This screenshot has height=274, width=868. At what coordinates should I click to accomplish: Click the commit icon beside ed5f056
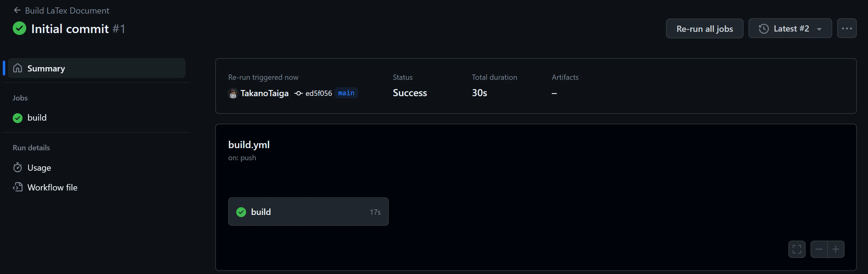(x=299, y=93)
